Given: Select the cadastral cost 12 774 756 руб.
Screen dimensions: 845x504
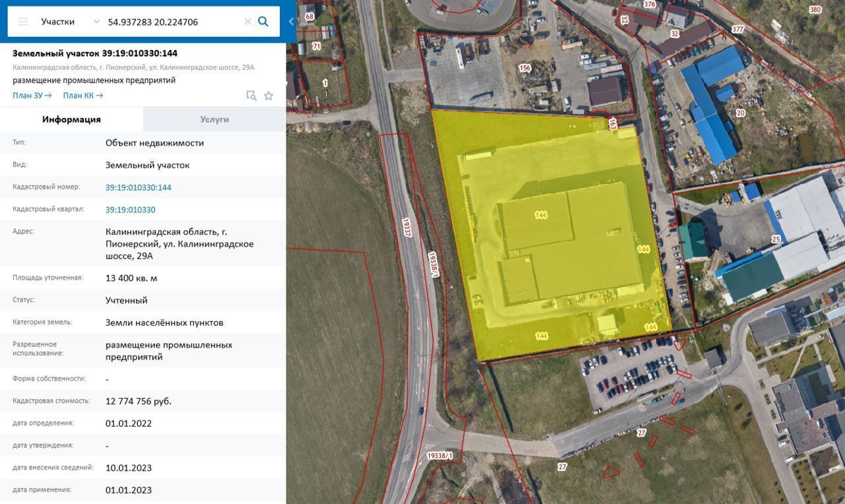Looking at the screenshot, I should click(138, 401).
